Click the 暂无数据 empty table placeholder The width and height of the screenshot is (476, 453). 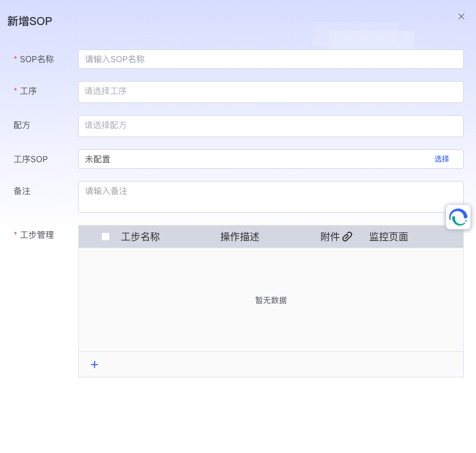click(x=271, y=300)
